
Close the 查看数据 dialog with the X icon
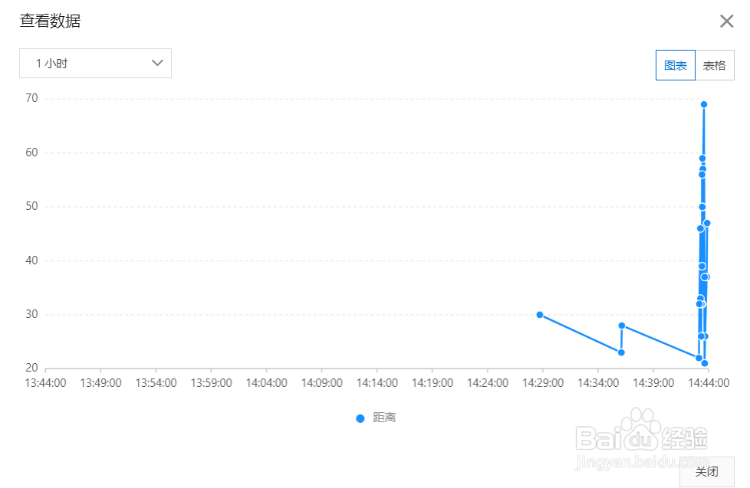[x=727, y=21]
